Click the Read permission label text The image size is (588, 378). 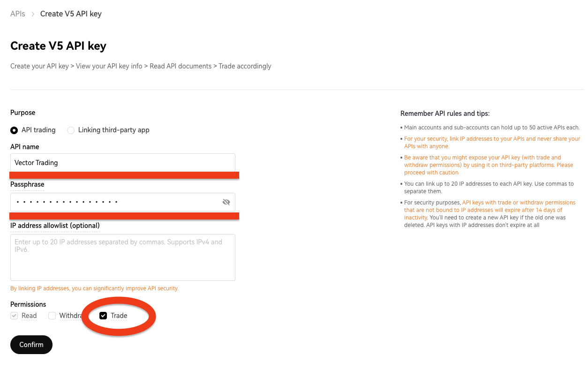29,316
